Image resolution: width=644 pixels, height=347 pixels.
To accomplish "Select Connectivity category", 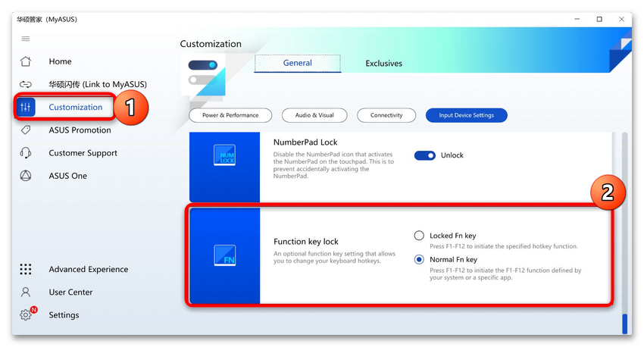I will [386, 115].
